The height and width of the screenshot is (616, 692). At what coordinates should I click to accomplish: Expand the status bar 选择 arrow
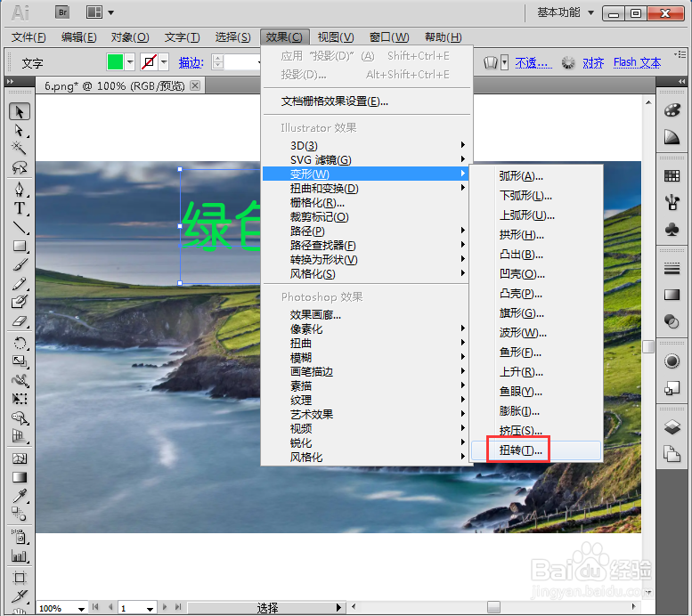tap(338, 608)
